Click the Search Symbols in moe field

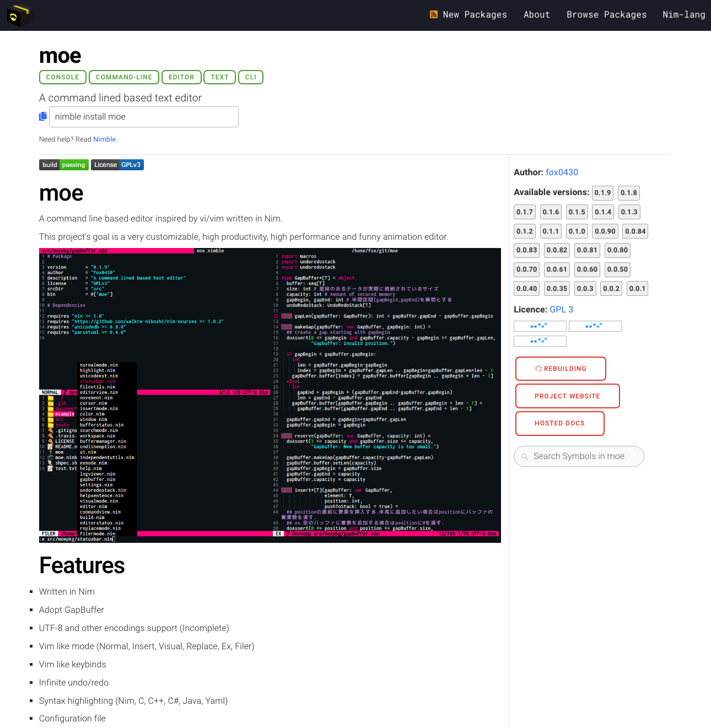pos(579,456)
